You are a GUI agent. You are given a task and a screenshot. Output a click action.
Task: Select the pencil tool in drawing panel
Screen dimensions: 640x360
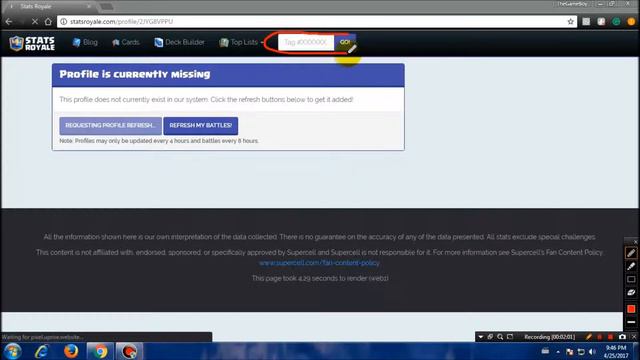point(631,253)
